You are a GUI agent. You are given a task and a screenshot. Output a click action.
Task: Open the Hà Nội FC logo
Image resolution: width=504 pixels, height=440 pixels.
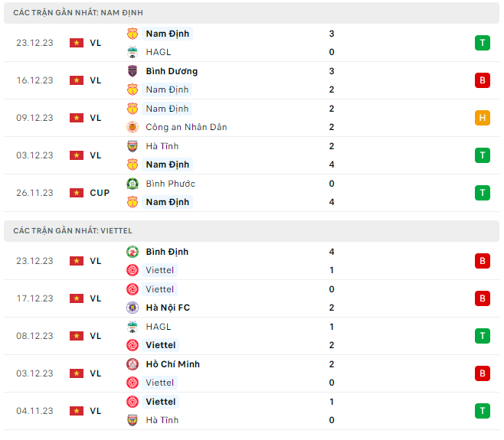[x=133, y=308]
